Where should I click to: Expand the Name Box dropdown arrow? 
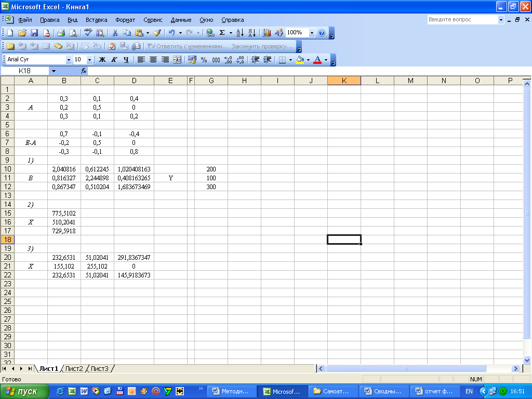coord(54,71)
